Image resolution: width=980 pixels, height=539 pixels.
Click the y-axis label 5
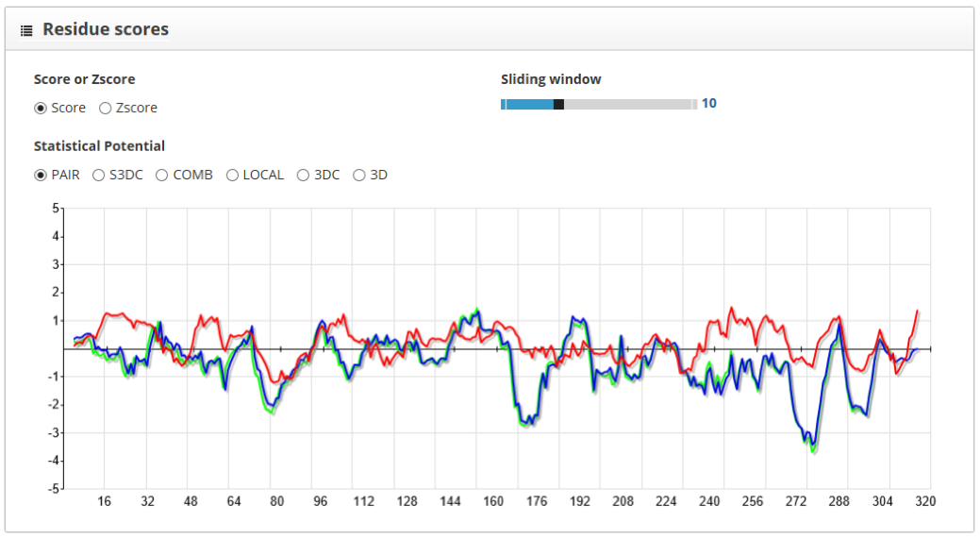point(56,209)
